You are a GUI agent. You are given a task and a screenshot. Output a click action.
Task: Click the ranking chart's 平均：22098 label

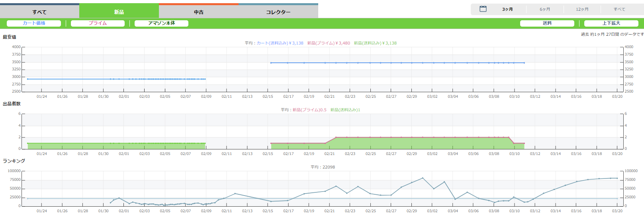[323, 167]
